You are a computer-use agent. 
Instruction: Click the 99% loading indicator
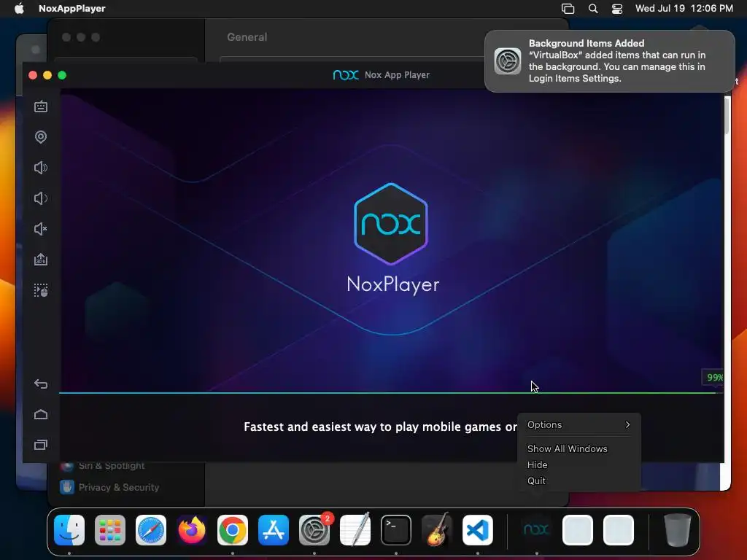point(714,378)
